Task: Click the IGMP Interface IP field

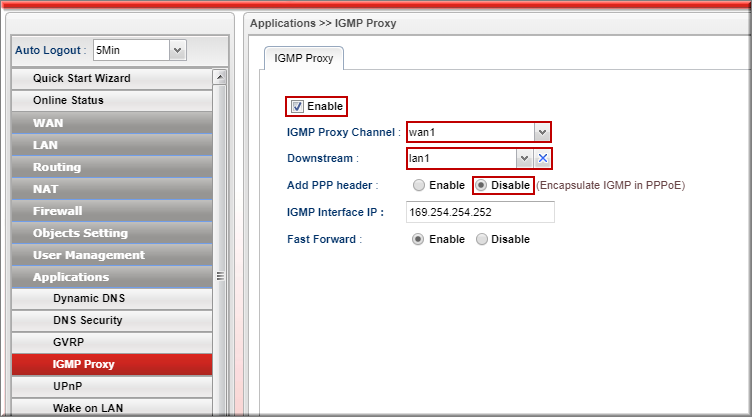Action: coord(480,212)
